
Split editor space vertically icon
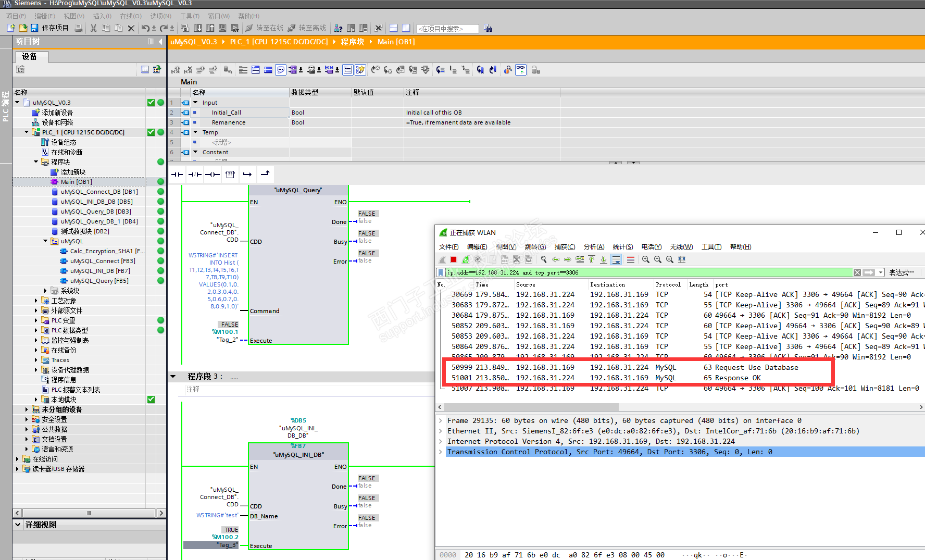point(406,28)
